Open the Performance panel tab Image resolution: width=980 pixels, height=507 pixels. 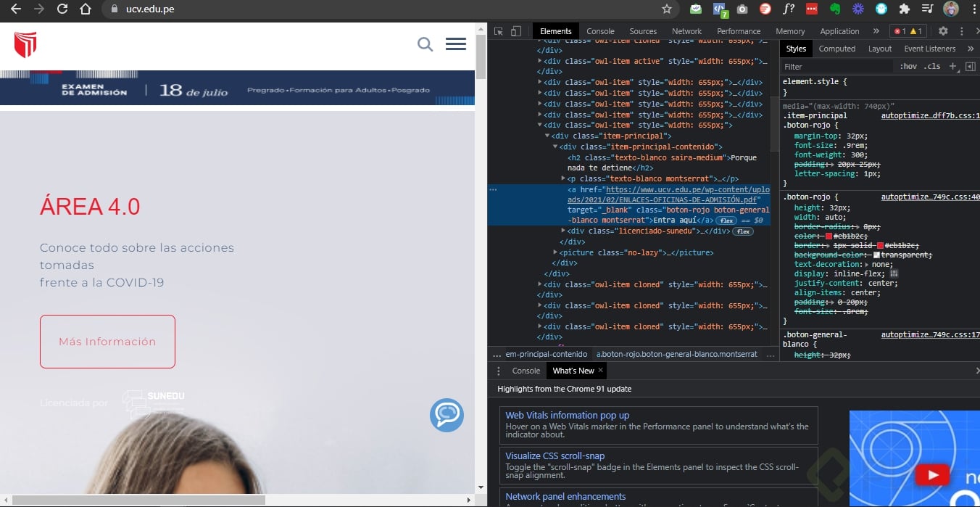pyautogui.click(x=739, y=31)
